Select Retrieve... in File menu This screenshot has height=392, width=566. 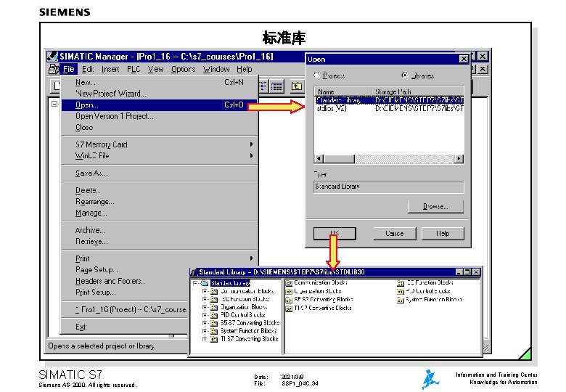tap(159, 242)
